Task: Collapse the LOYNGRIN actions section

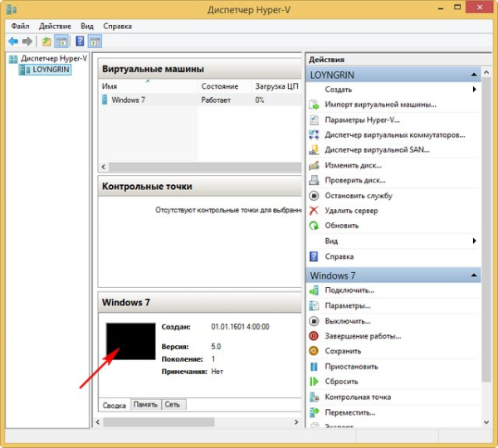Action: (x=474, y=75)
